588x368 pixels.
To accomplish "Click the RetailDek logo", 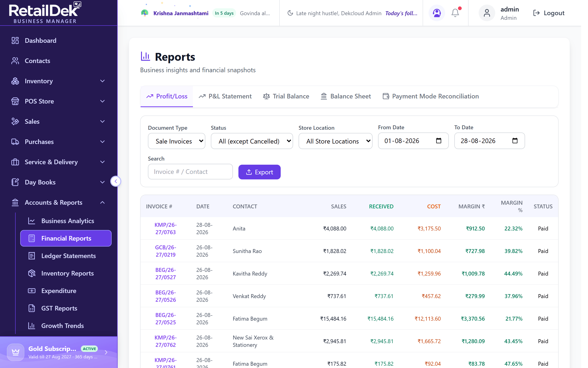I will point(45,13).
